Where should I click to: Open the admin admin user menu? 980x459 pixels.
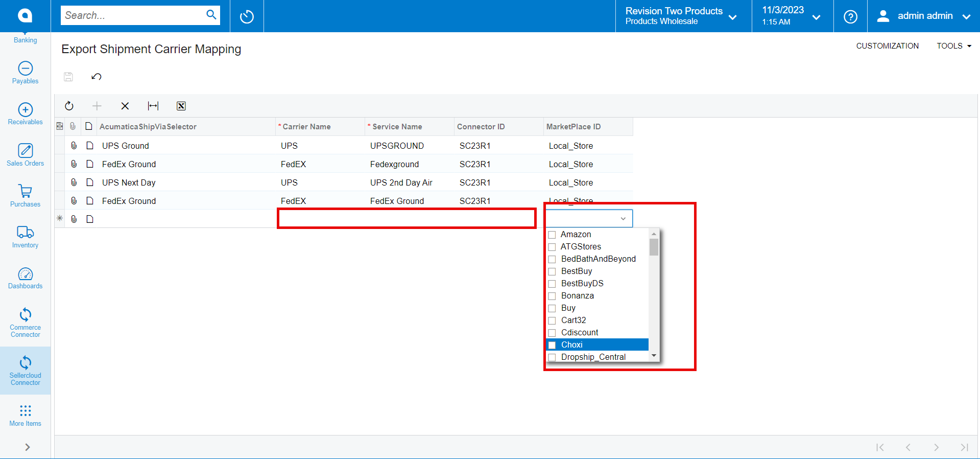coord(923,16)
